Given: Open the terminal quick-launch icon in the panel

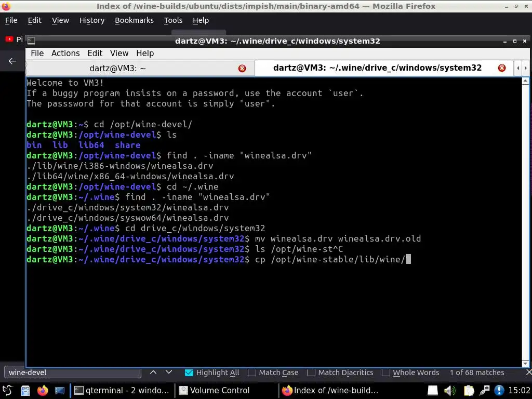Looking at the screenshot, I should pos(60,391).
